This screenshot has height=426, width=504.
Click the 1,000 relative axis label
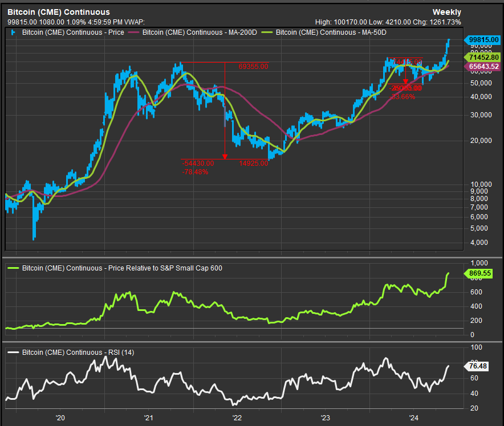pos(479,263)
